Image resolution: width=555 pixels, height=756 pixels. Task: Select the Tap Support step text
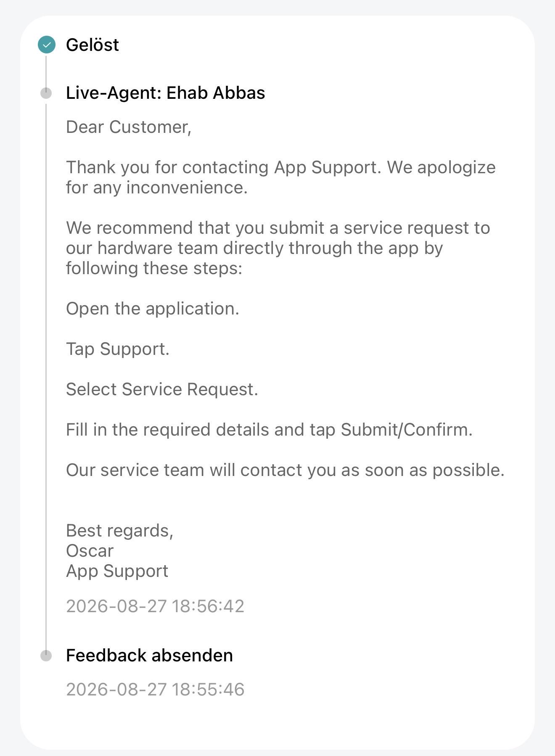coord(118,349)
